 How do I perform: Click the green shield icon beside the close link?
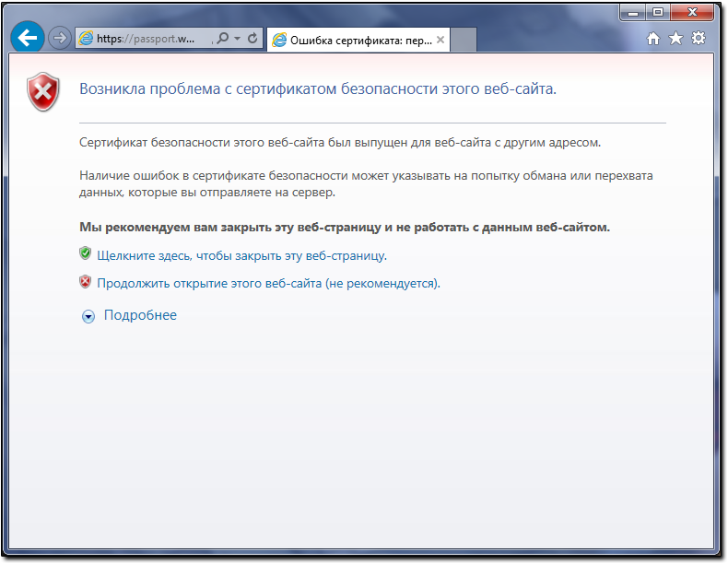[x=85, y=253]
